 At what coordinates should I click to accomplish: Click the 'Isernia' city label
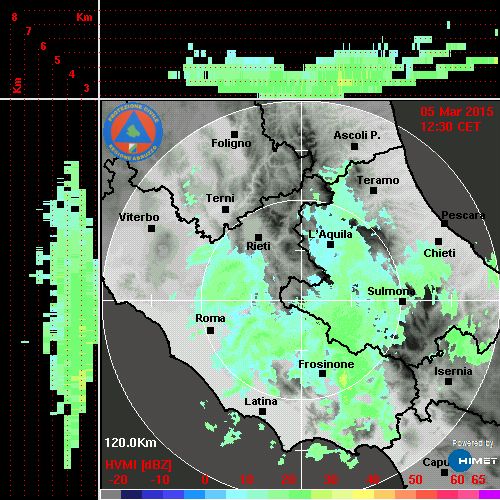point(453,371)
